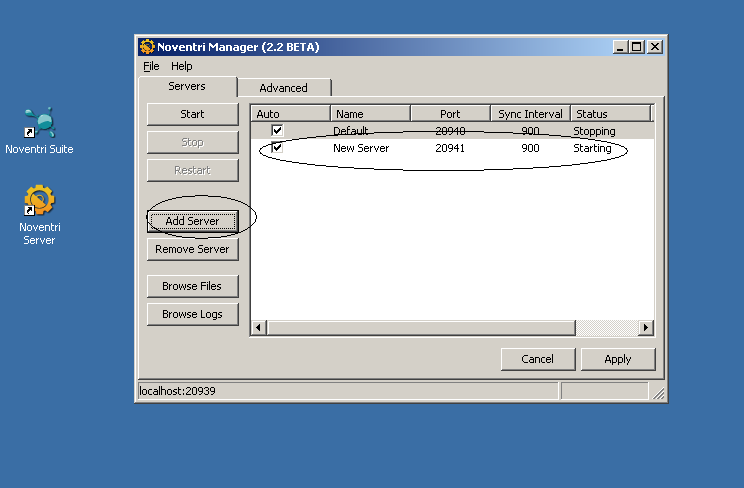The image size is (744, 488).
Task: Click the Cancel button
Action: (x=538, y=359)
